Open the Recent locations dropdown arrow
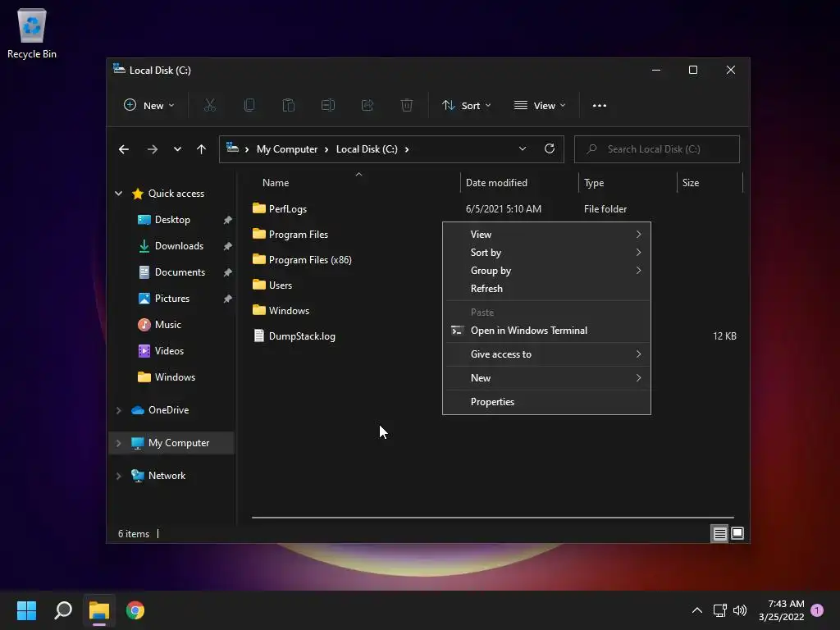840x630 pixels. pos(177,149)
